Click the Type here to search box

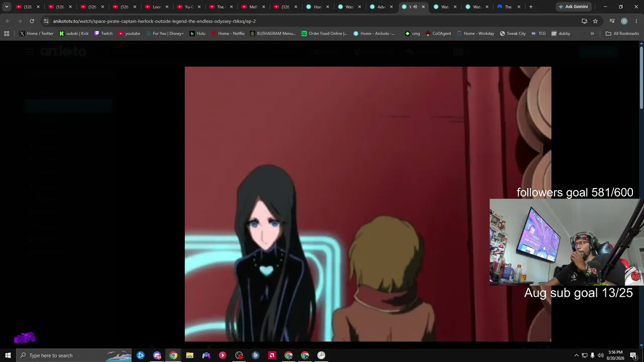click(x=74, y=355)
